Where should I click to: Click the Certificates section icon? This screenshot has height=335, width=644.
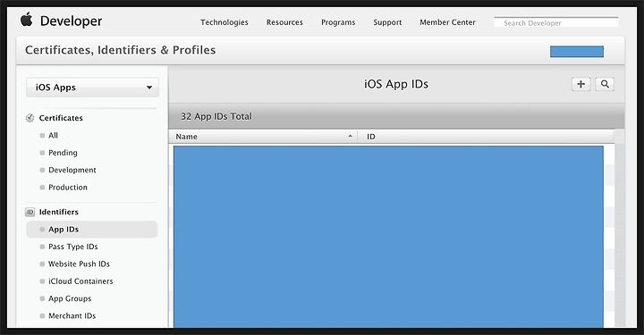click(30, 118)
